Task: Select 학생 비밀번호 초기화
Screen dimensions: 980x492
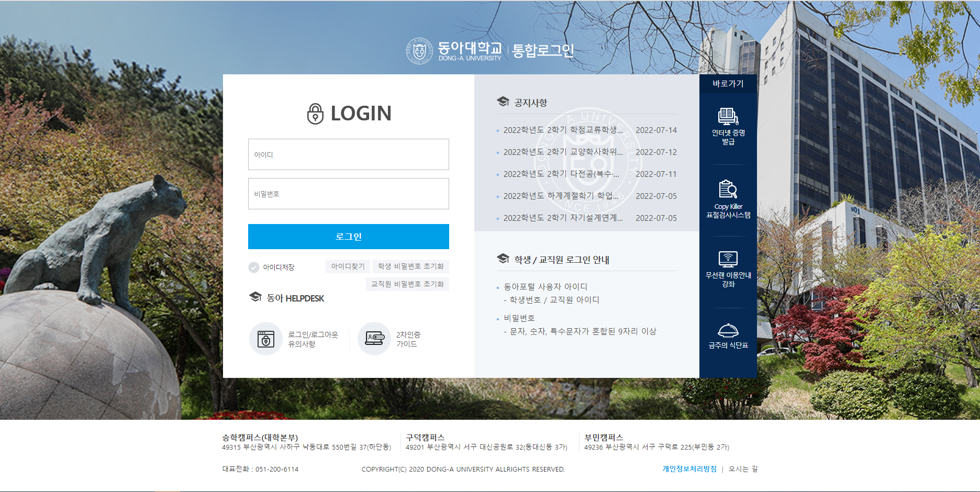Action: (410, 266)
